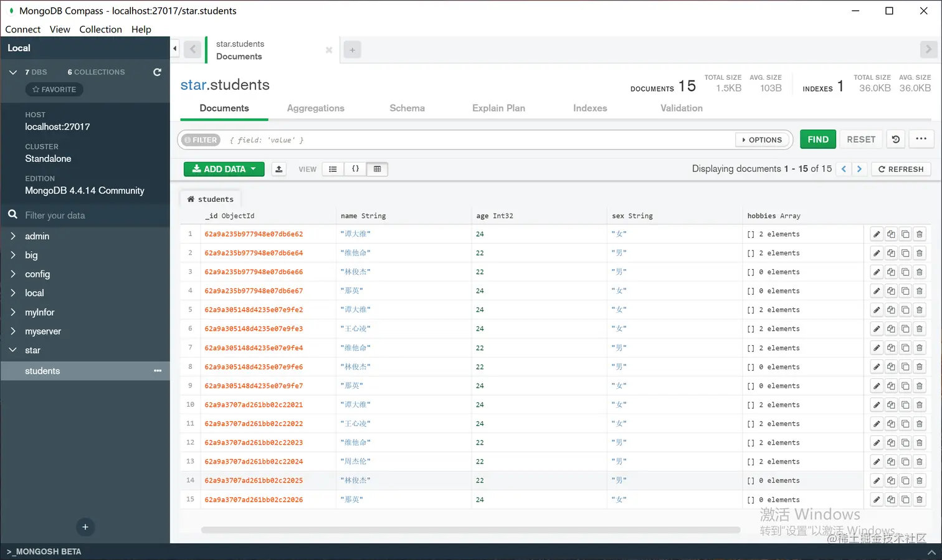
Task: Delete document in row 4
Action: point(920,291)
